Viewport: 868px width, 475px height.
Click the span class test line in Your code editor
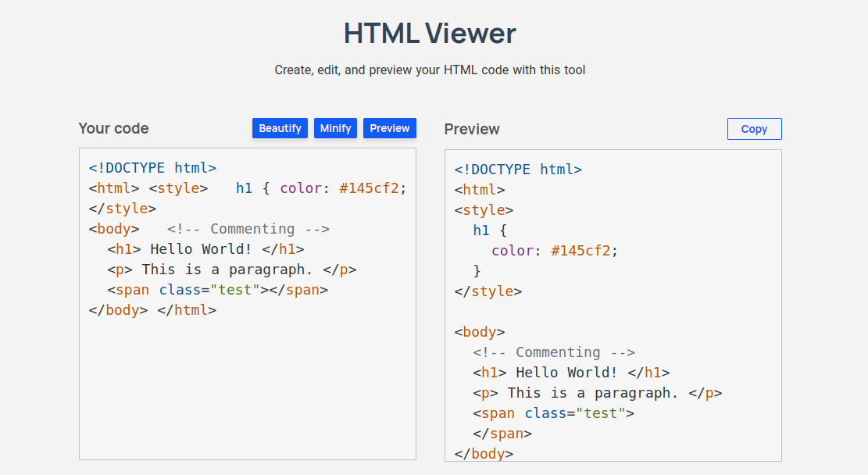pos(217,290)
